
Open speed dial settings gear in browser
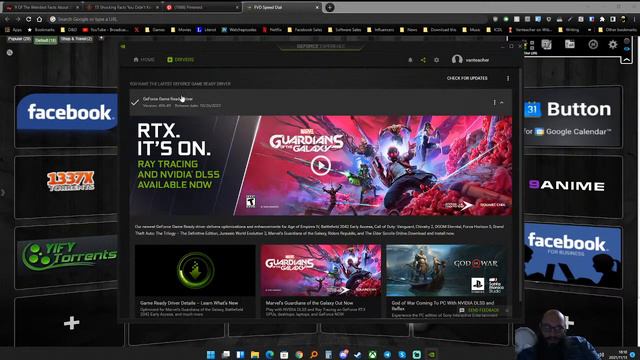pyautogui.click(x=613, y=44)
